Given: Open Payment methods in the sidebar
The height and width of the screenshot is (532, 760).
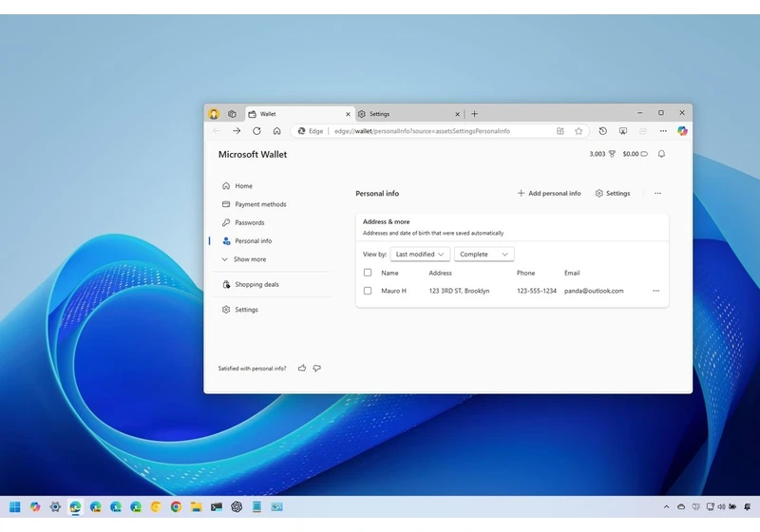Looking at the screenshot, I should pos(254,204).
